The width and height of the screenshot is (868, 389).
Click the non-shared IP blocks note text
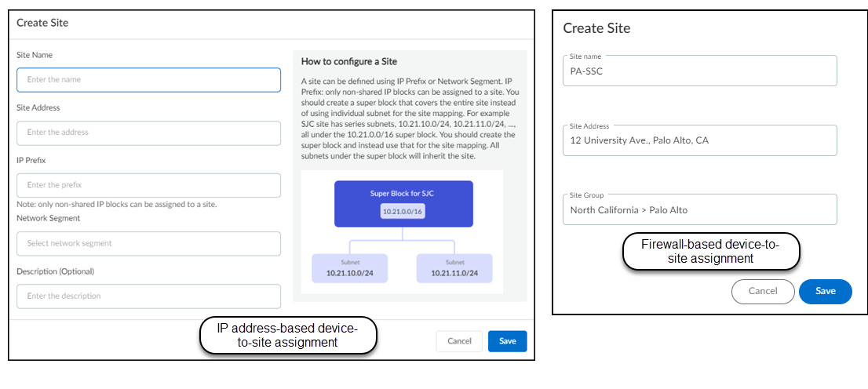[x=117, y=205]
